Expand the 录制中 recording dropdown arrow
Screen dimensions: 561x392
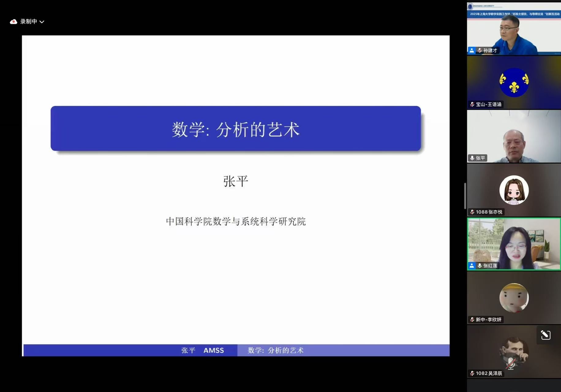[42, 22]
